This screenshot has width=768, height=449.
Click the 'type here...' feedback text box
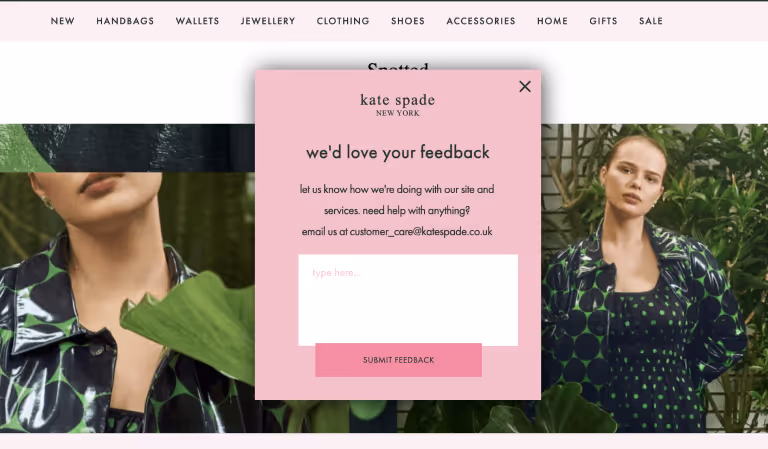(408, 299)
